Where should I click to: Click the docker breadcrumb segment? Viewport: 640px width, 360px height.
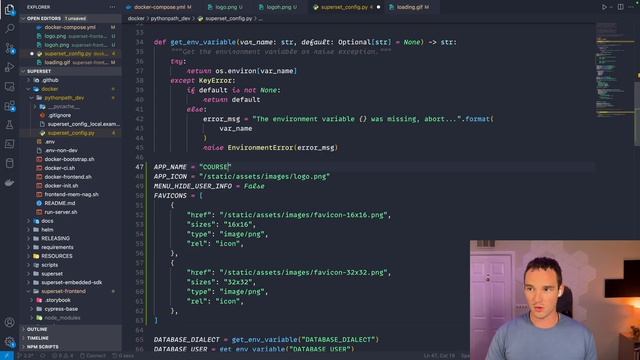click(136, 19)
